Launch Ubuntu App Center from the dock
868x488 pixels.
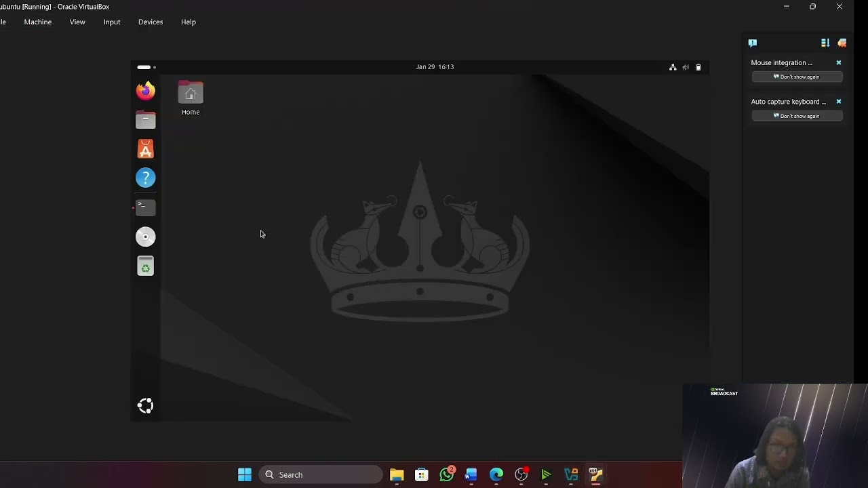146,149
